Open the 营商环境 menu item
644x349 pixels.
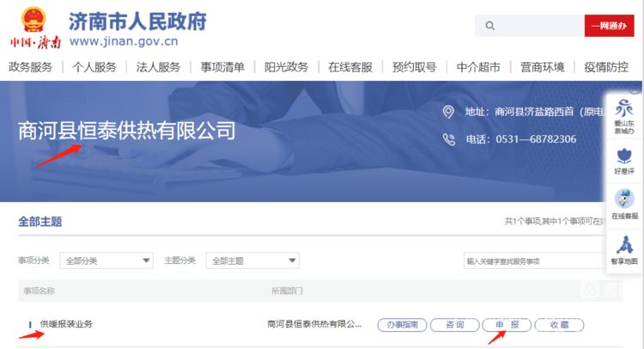click(x=542, y=67)
